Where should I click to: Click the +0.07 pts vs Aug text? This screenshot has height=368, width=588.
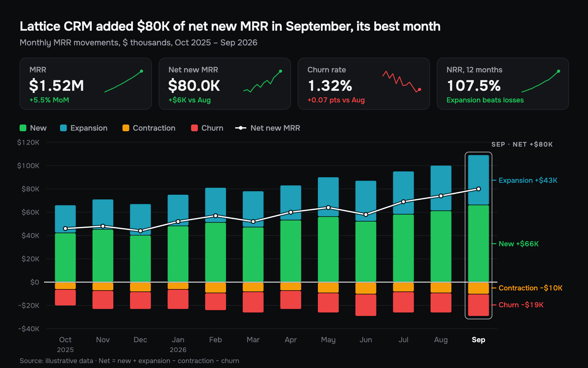pos(336,100)
